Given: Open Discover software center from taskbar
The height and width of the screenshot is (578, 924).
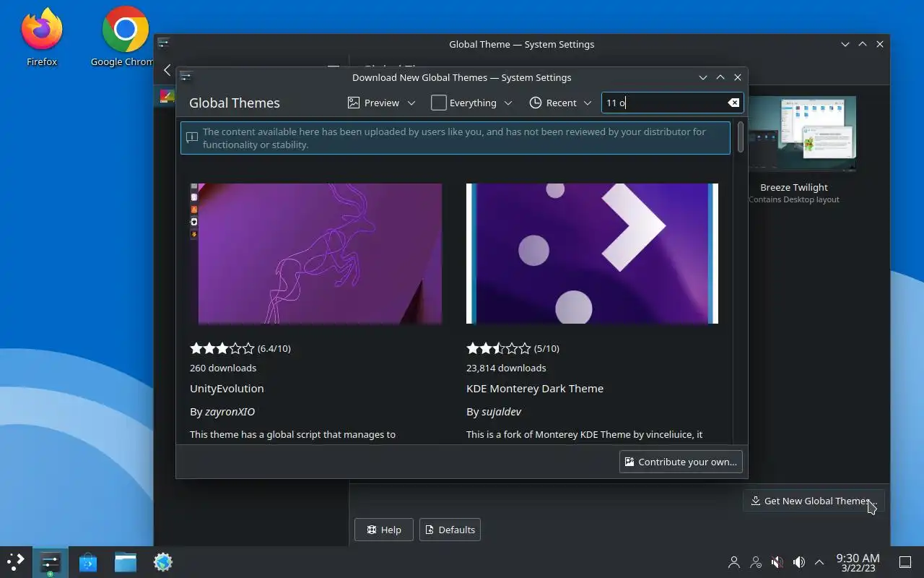Looking at the screenshot, I should coord(88,561).
